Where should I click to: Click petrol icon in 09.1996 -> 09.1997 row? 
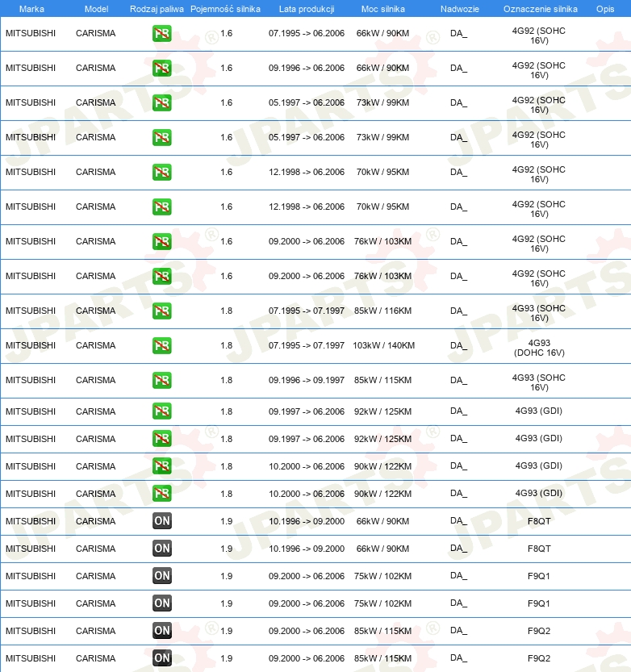click(x=162, y=381)
